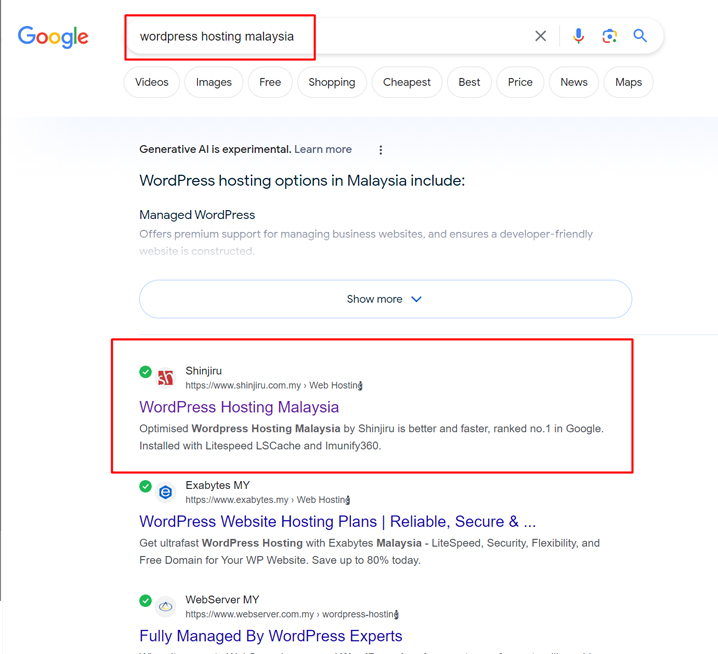Click the Shinjiru site name text
Screen dimensions: 718x654
pos(203,371)
